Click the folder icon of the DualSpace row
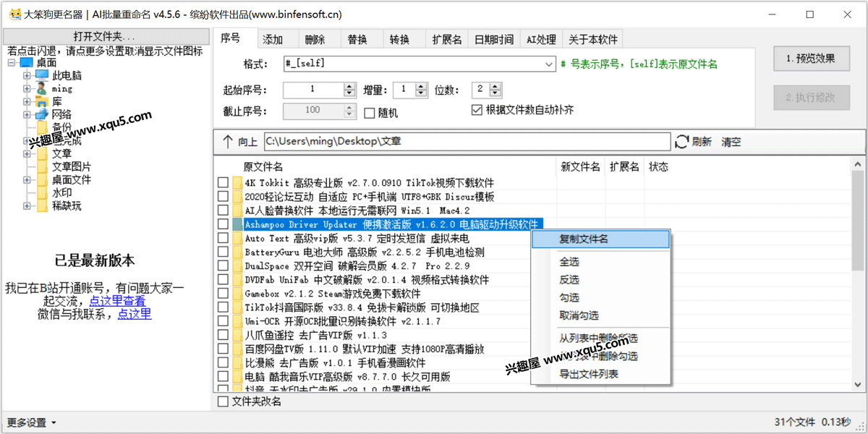Viewport: 868px width, 434px height. point(237,266)
